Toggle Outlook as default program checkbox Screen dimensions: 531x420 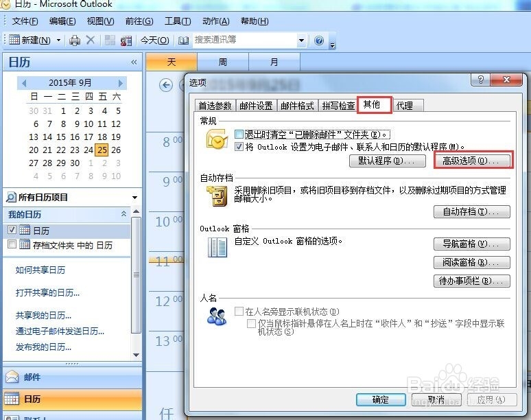(239, 147)
